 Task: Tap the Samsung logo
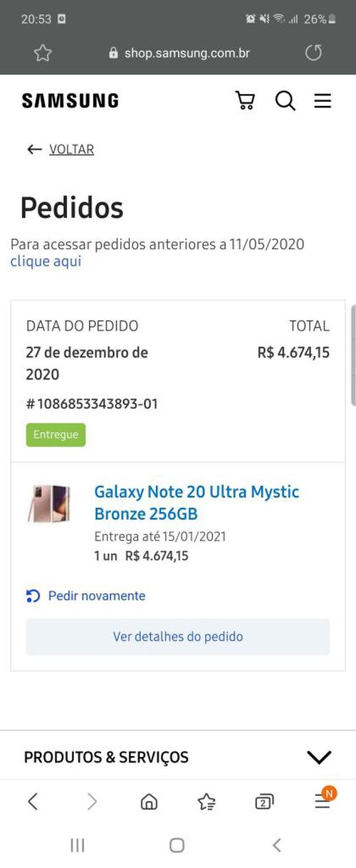coord(70,101)
